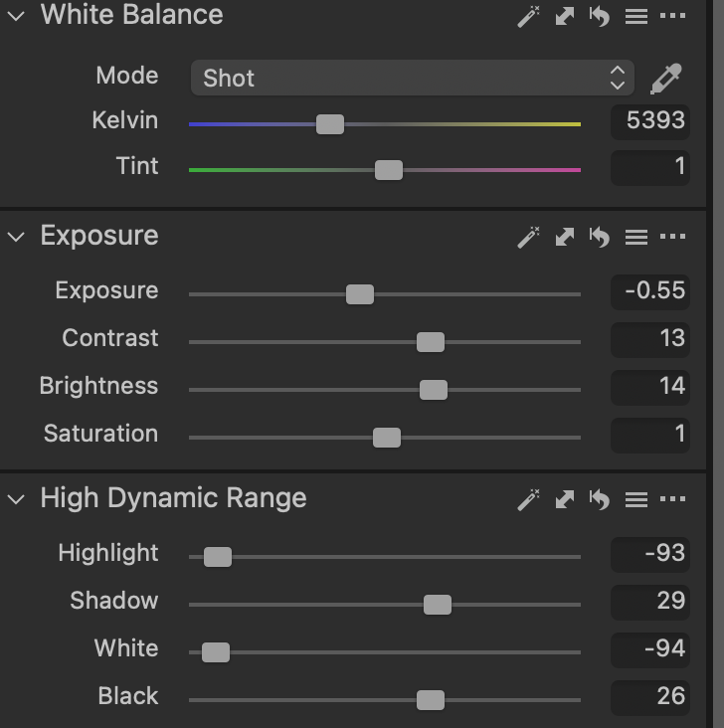Open the White Balance more options ellipsis
This screenshot has height=728, width=724.
[x=673, y=16]
